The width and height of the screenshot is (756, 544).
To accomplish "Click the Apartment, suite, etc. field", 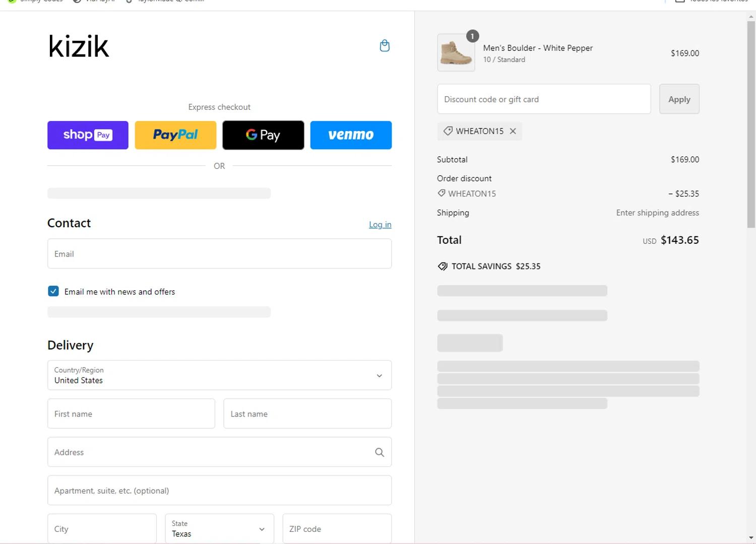I will click(x=219, y=490).
